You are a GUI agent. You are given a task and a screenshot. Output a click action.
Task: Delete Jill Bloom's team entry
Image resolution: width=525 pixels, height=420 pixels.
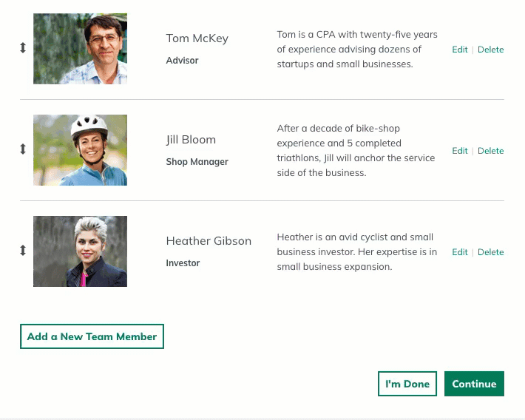pos(490,151)
